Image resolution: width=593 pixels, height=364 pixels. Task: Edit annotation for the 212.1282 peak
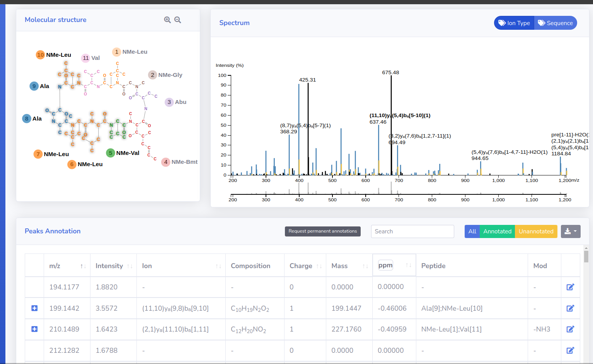click(x=570, y=350)
